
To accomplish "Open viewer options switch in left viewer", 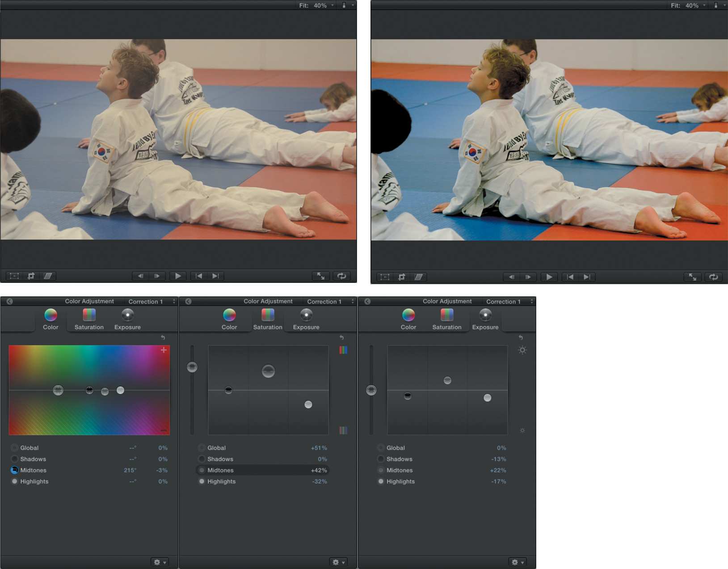I will point(347,5).
